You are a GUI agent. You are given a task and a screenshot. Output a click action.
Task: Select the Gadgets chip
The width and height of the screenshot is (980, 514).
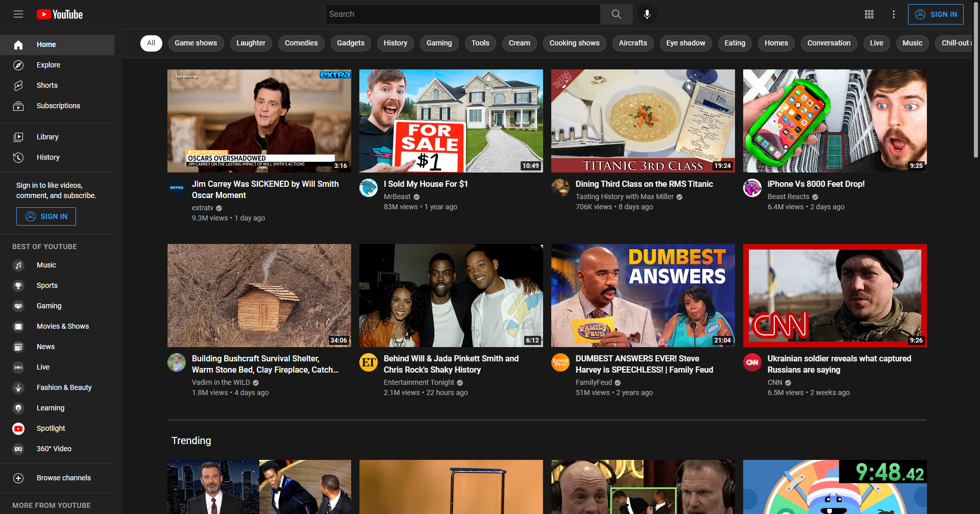[351, 43]
